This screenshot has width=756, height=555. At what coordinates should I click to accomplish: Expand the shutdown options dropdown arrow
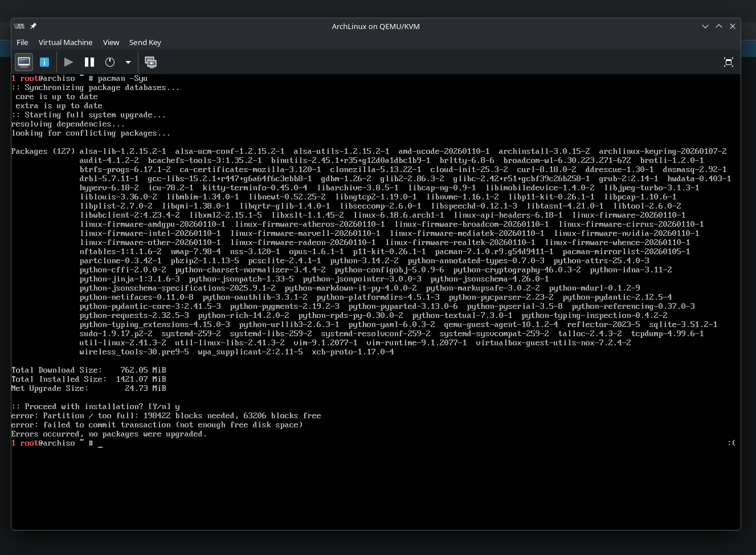pyautogui.click(x=128, y=62)
